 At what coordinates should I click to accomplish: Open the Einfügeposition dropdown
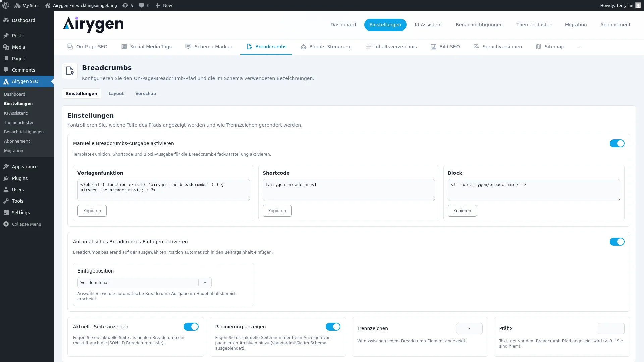(x=144, y=283)
